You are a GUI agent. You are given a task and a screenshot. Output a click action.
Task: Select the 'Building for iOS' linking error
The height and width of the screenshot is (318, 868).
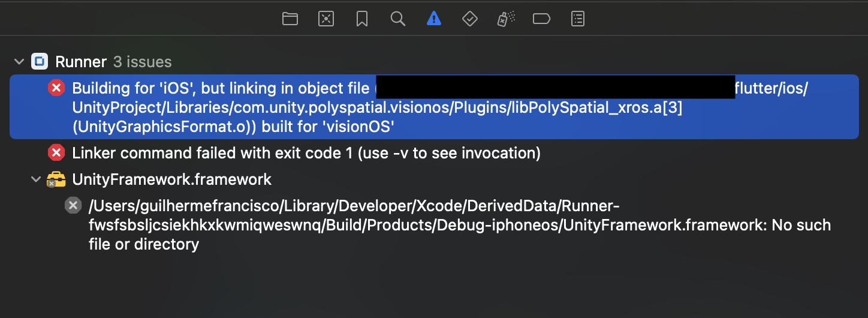coord(434,107)
